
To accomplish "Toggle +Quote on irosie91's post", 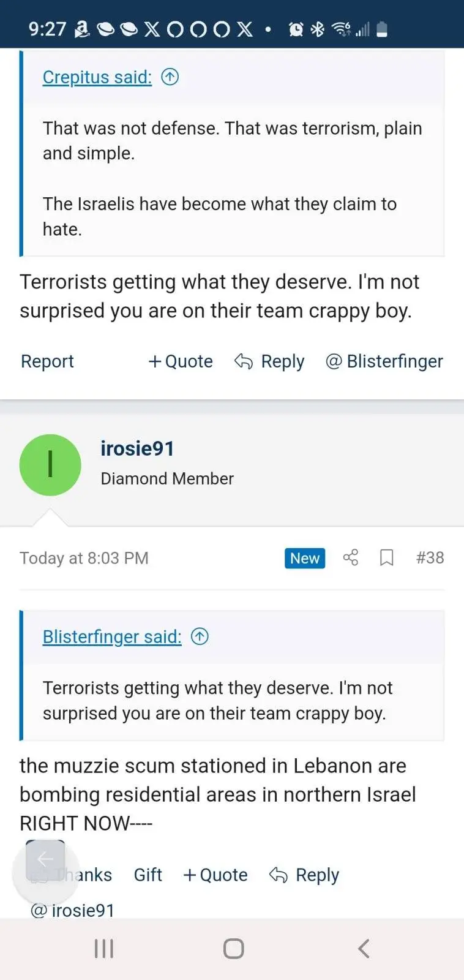I will (x=215, y=875).
